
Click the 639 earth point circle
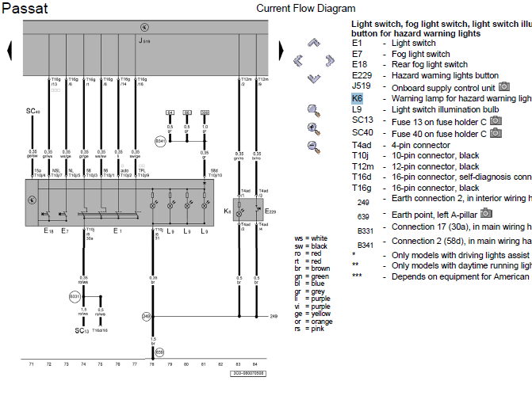159,352
